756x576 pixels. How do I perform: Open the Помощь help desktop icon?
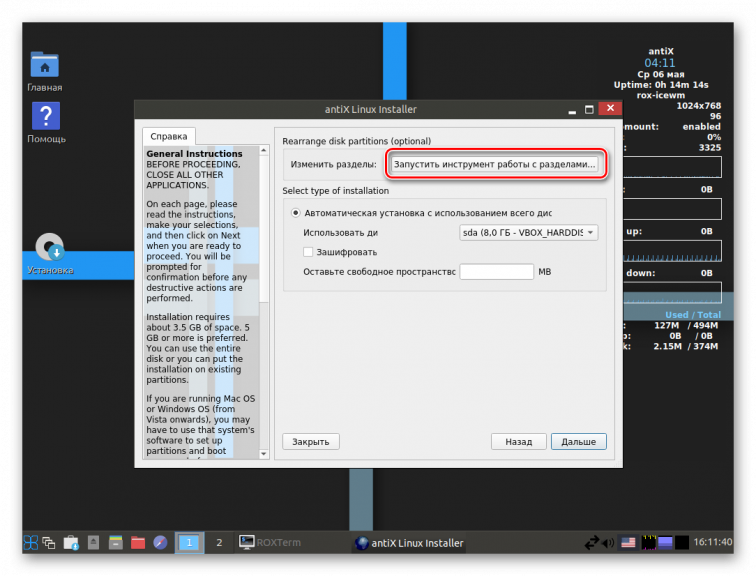[46, 122]
